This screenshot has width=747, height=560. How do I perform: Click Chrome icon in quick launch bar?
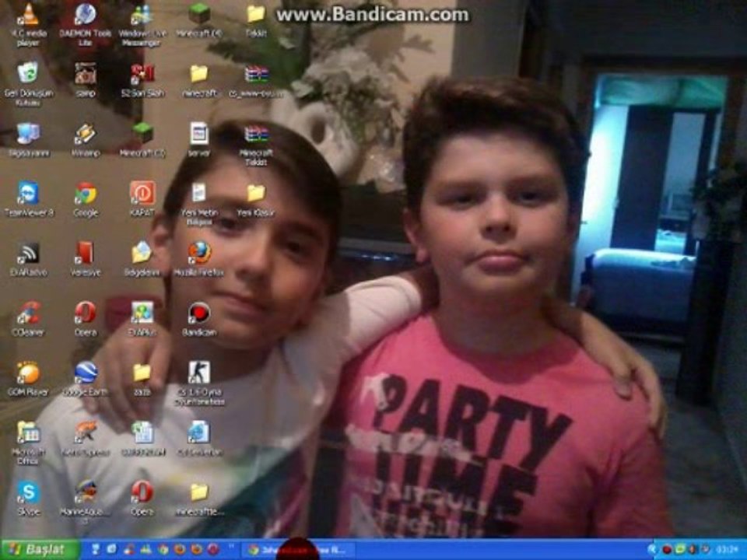[x=163, y=550]
